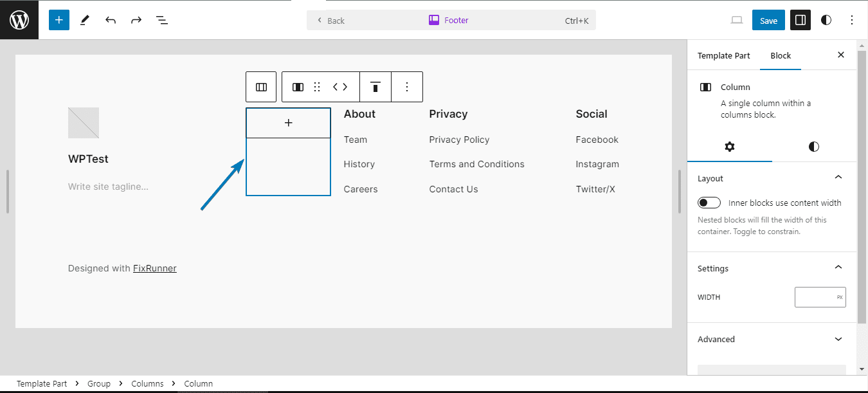Open the Styles half-circle icon in top bar
Screen dimensions: 868x393
826,20
